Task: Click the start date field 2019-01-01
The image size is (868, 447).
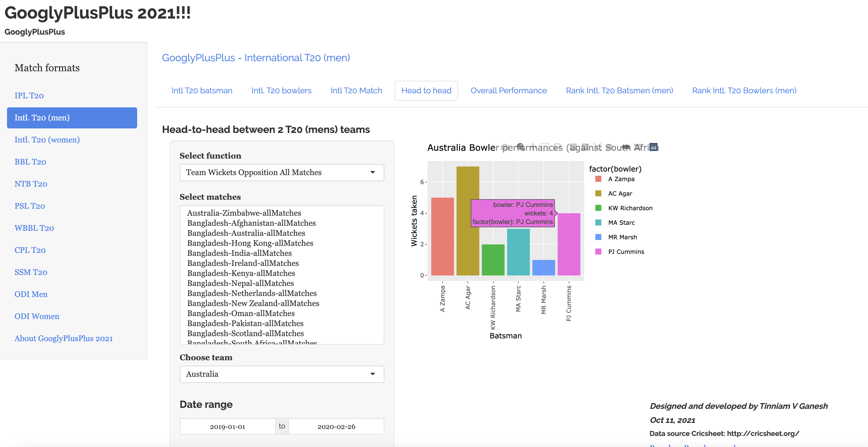Action: coord(228,426)
